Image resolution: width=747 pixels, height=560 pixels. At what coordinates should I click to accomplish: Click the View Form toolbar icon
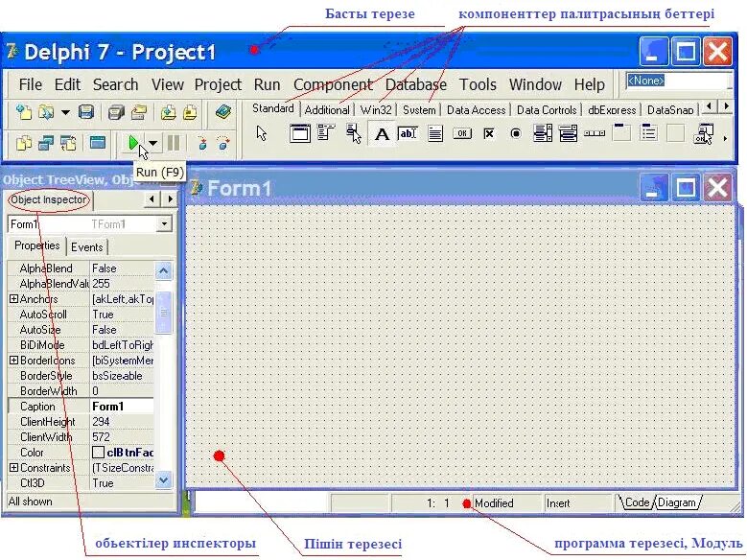tap(46, 143)
